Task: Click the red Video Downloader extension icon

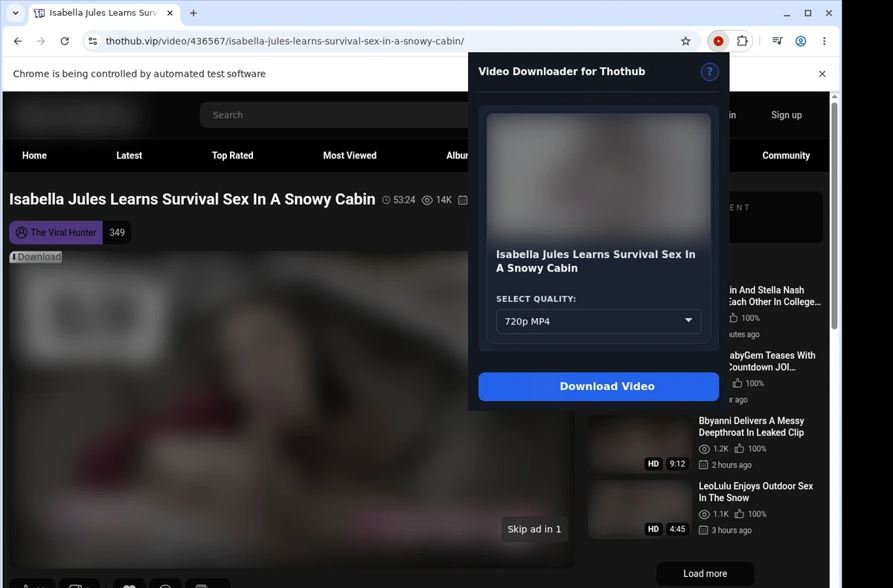Action: [718, 42]
